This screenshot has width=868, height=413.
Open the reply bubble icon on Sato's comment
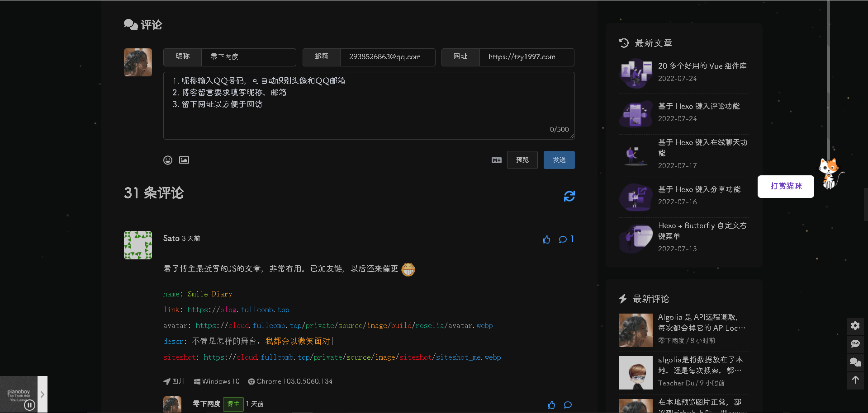(x=563, y=239)
